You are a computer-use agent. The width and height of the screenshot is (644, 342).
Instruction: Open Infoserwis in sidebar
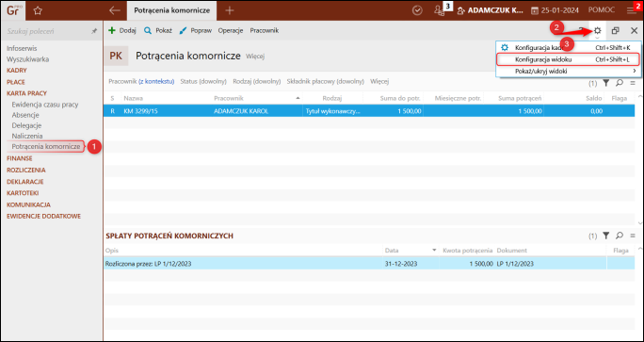[22, 48]
